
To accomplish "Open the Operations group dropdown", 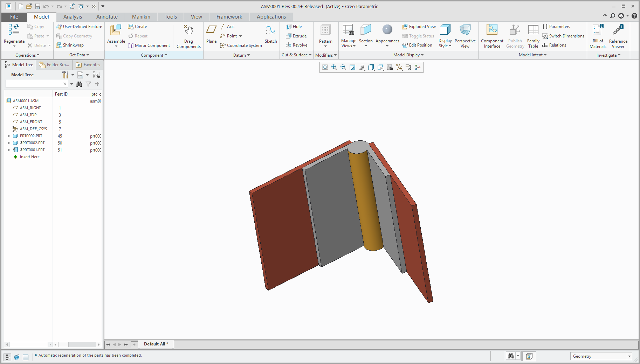I will coord(27,55).
